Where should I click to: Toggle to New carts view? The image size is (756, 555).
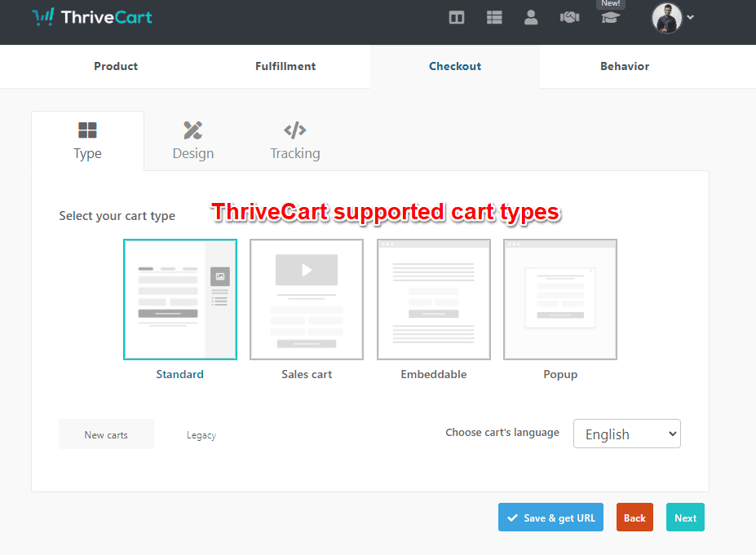pyautogui.click(x=106, y=434)
